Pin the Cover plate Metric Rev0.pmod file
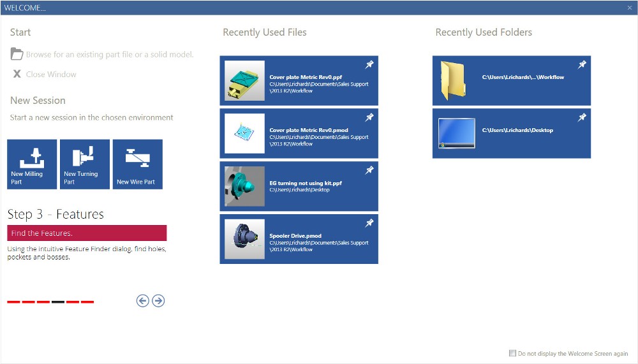The width and height of the screenshot is (638, 364). tap(369, 118)
